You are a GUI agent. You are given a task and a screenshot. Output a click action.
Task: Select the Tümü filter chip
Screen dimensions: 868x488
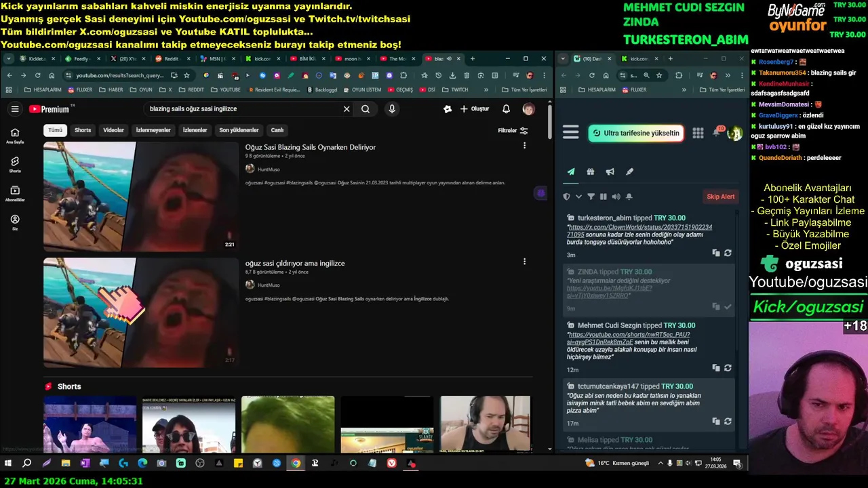(55, 130)
